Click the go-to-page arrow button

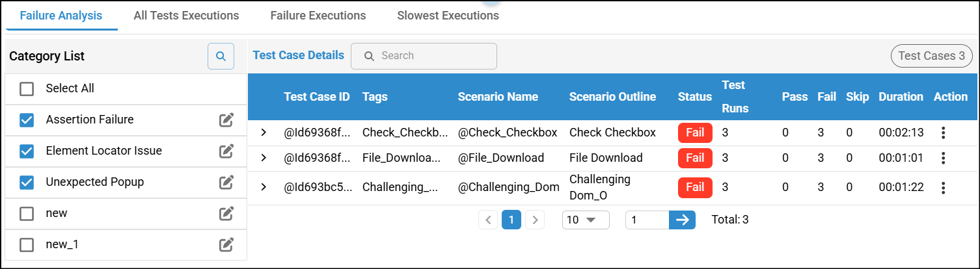point(682,220)
